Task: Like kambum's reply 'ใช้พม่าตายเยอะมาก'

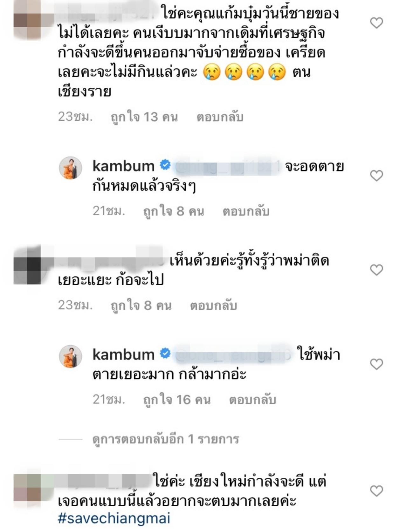Action: tap(377, 364)
